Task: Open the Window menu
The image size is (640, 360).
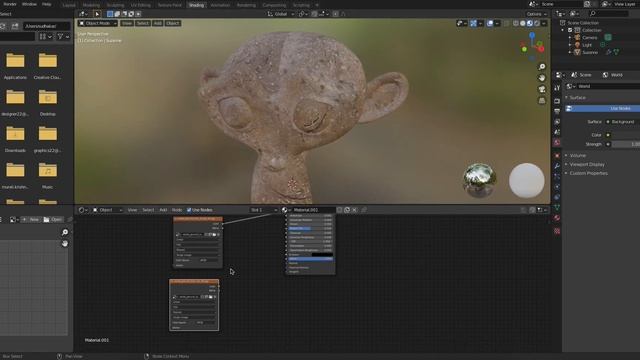Action: [29, 4]
